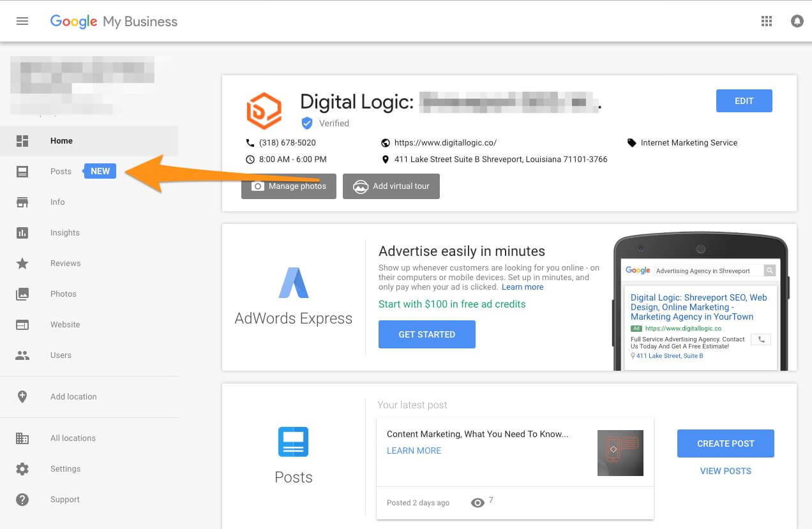Click the Add location pin icon
Image resolution: width=812 pixels, height=529 pixels.
point(22,397)
